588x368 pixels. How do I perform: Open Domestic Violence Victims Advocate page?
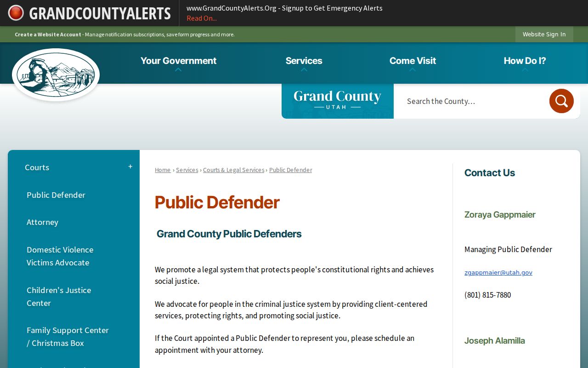click(x=60, y=256)
